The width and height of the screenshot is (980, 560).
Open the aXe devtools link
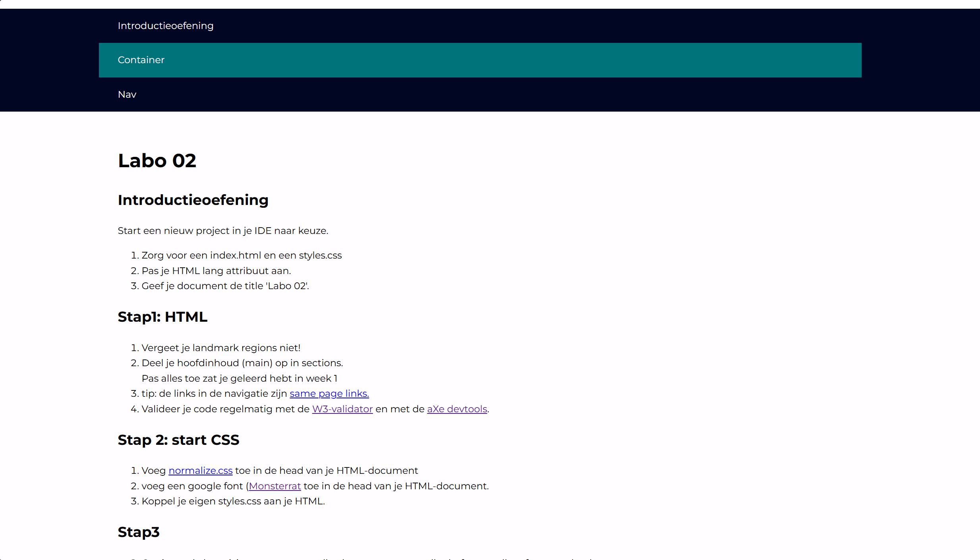(457, 409)
